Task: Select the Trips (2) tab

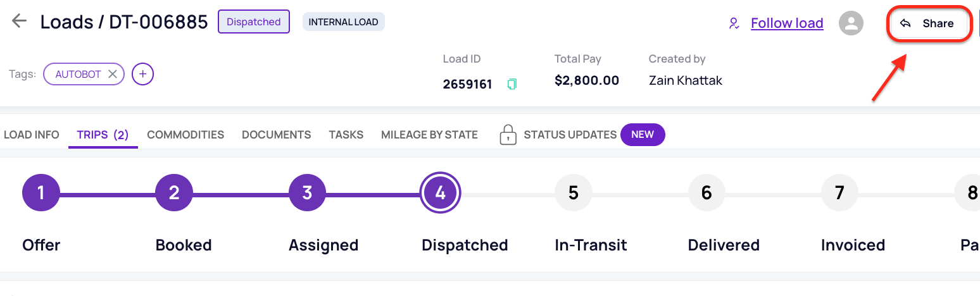Action: [103, 135]
